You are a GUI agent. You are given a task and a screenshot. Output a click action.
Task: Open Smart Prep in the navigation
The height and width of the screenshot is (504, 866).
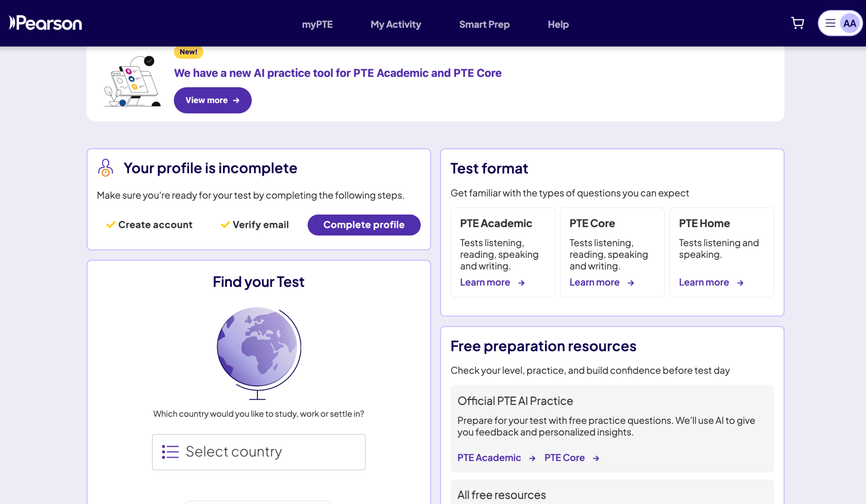(x=484, y=24)
